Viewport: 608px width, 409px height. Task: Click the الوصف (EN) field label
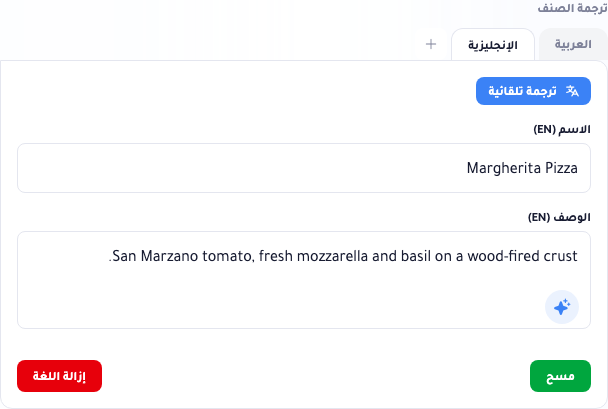point(559,217)
